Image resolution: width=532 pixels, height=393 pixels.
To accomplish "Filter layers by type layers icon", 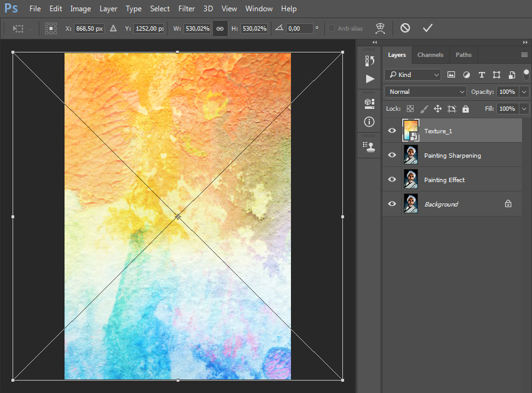I will 482,74.
